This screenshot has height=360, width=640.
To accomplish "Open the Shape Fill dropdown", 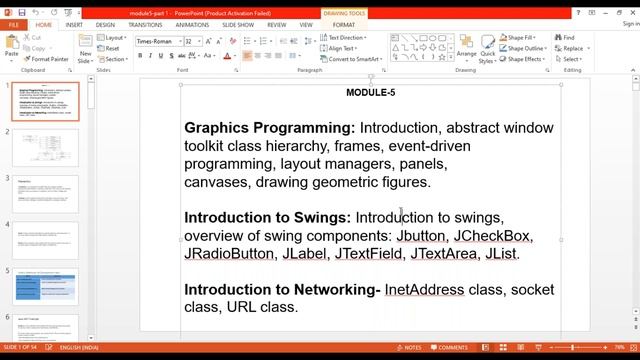I will (x=518, y=38).
